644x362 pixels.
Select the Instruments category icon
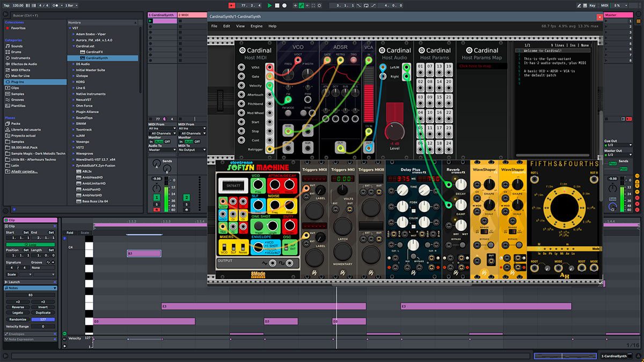click(x=8, y=58)
